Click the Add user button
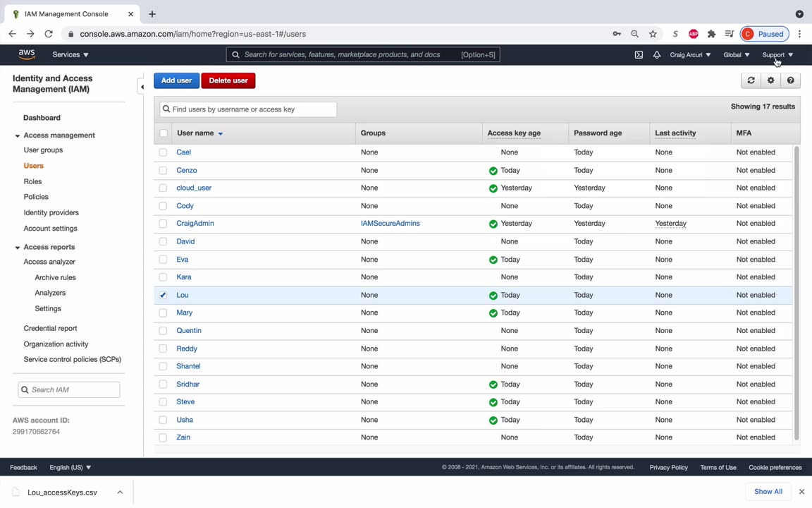Viewport: 812px width, 508px height. (176, 80)
